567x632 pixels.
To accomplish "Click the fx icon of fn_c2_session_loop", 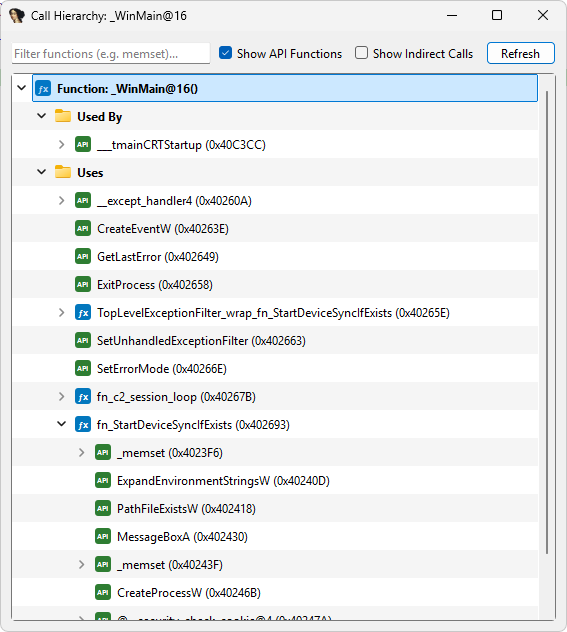I will tap(83, 397).
